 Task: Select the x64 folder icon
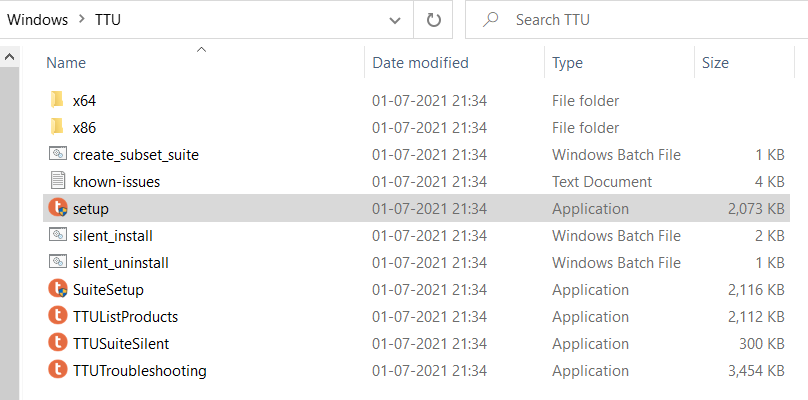pyautogui.click(x=57, y=101)
